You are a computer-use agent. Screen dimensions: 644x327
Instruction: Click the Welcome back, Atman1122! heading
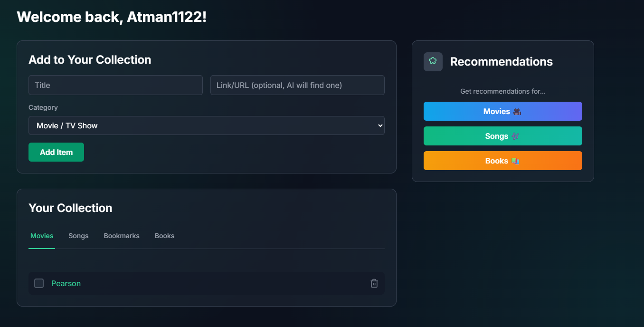click(x=112, y=17)
